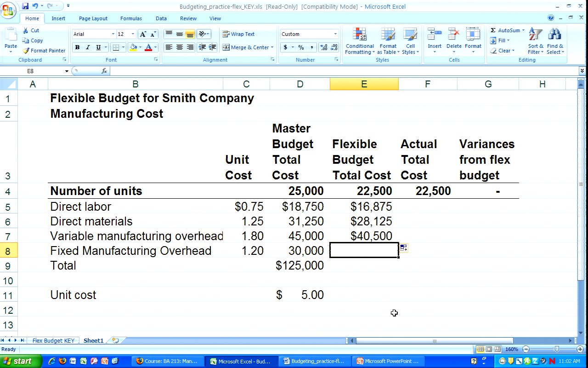588x368 pixels.
Task: Open the font size dropdown
Action: point(133,34)
